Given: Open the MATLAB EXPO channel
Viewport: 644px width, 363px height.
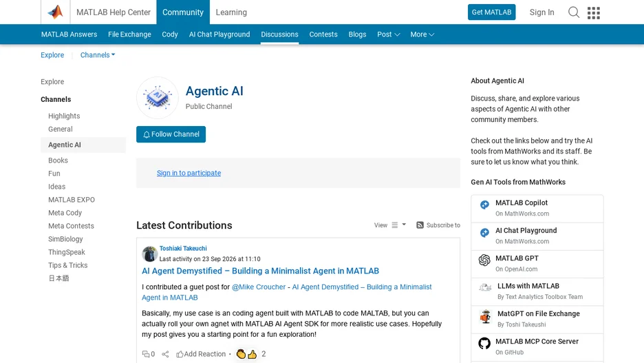Looking at the screenshot, I should tap(72, 200).
